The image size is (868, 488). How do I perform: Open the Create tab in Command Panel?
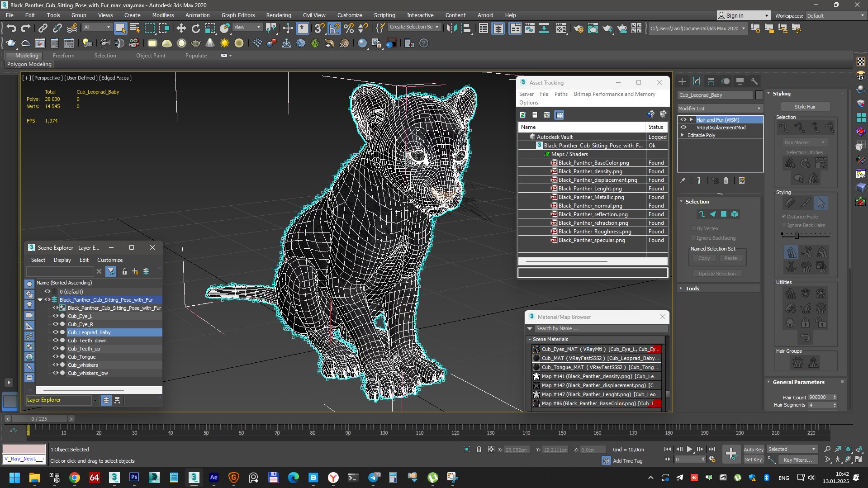[682, 81]
